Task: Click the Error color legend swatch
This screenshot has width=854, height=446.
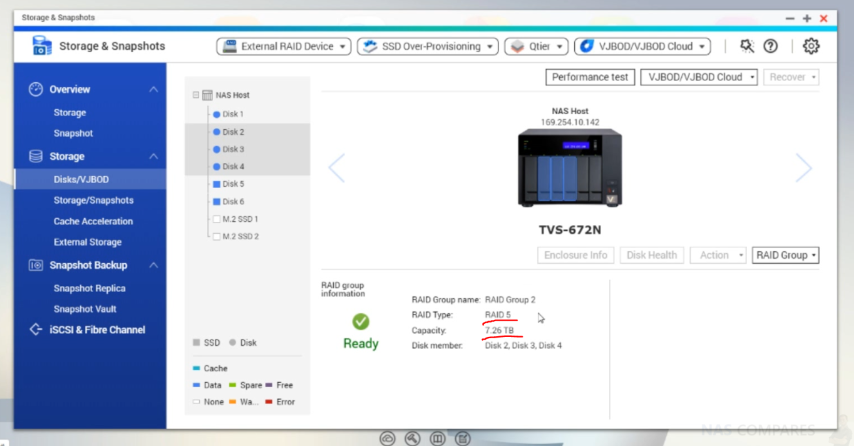Action: pyautogui.click(x=269, y=402)
